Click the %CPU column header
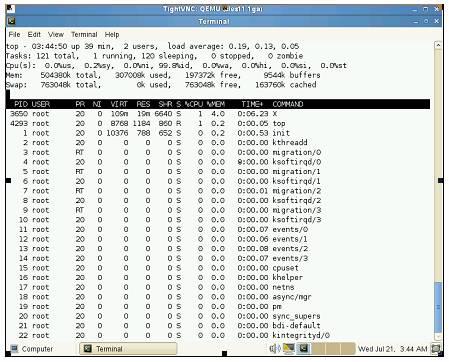Image resolution: width=449 pixels, height=362 pixels. pyautogui.click(x=194, y=104)
